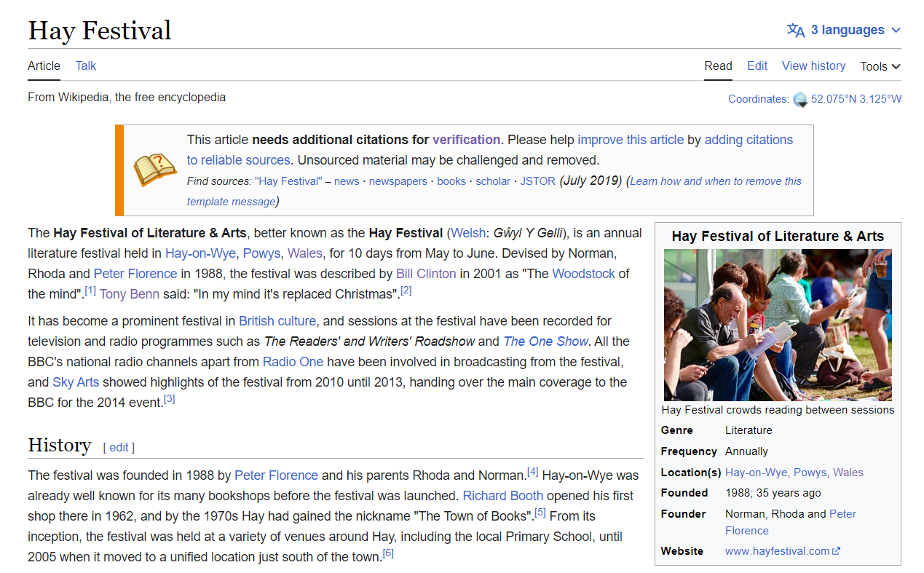Screen dimensions: 924x573
Task: Click citation reference [5]
Action: point(540,512)
